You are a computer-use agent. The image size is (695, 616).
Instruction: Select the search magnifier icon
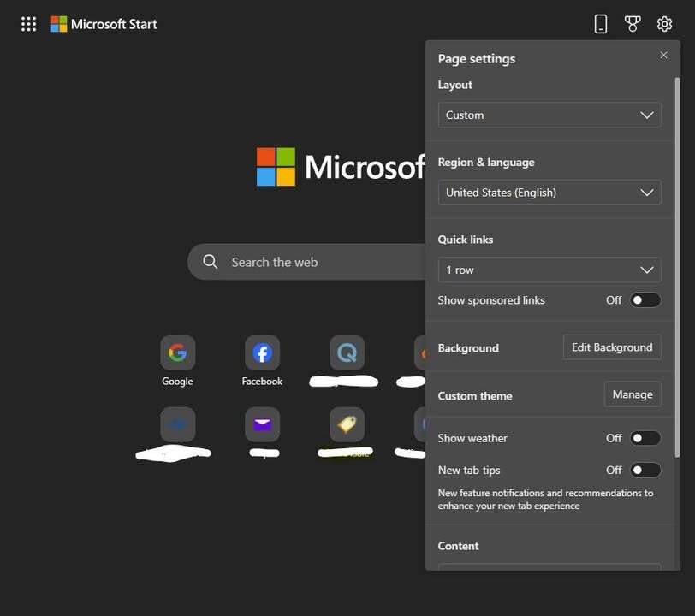[x=210, y=262]
